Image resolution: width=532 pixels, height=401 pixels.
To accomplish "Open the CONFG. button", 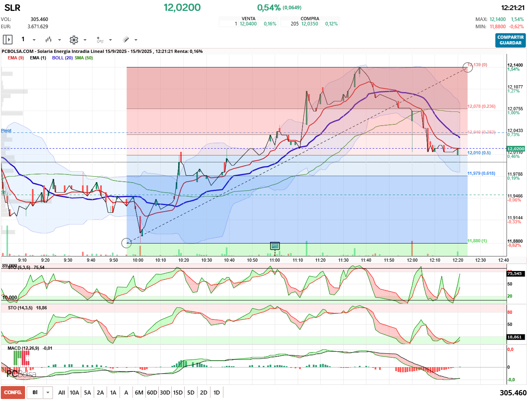I will point(13,393).
